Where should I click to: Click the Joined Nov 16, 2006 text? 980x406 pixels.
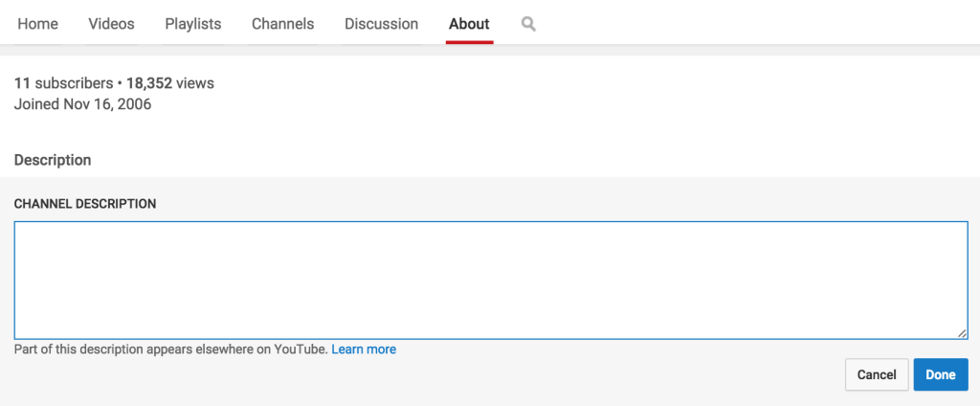click(82, 103)
